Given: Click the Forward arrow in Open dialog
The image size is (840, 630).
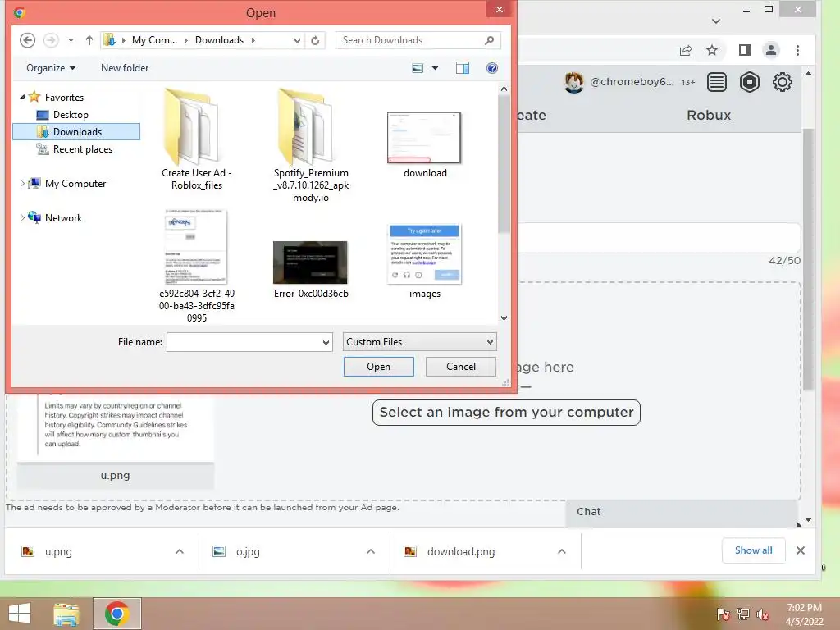Looking at the screenshot, I should [x=51, y=40].
